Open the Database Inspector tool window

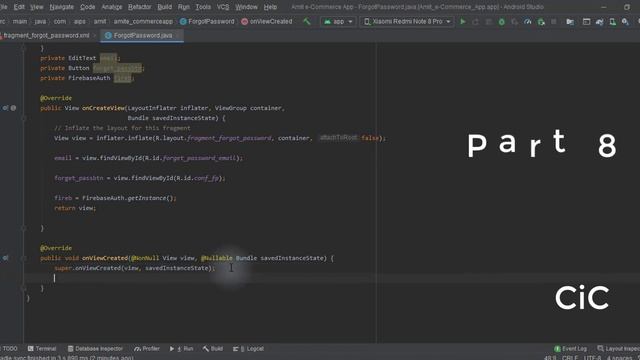point(95,349)
